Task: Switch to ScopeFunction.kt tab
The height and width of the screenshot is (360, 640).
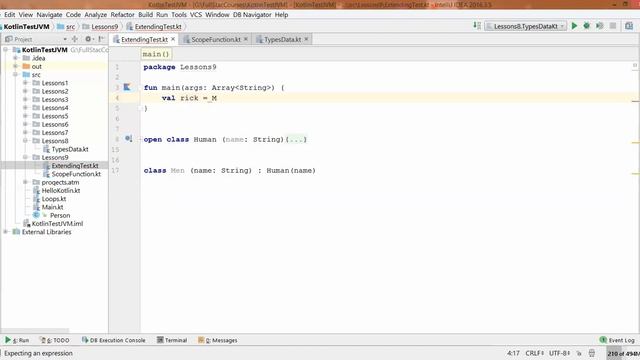Action: (x=216, y=40)
